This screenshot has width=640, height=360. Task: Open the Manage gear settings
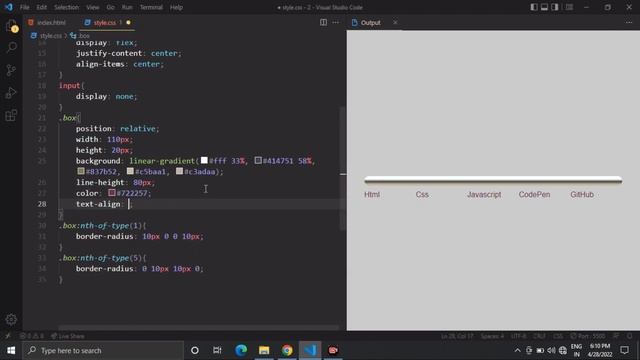click(11, 320)
